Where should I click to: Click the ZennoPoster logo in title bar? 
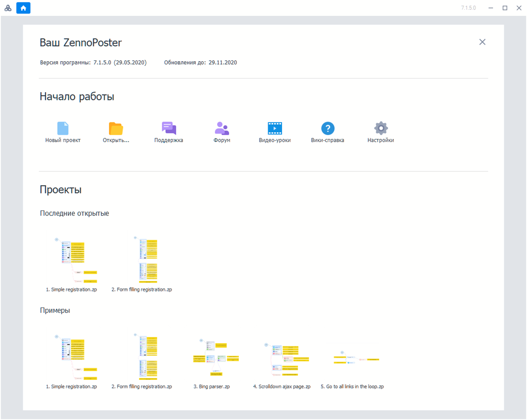[x=8, y=8]
